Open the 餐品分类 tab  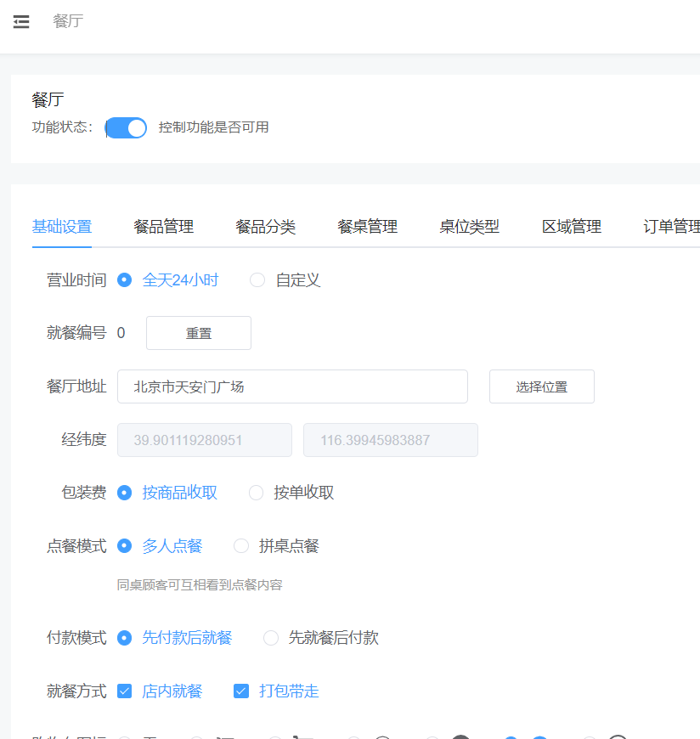click(x=265, y=227)
